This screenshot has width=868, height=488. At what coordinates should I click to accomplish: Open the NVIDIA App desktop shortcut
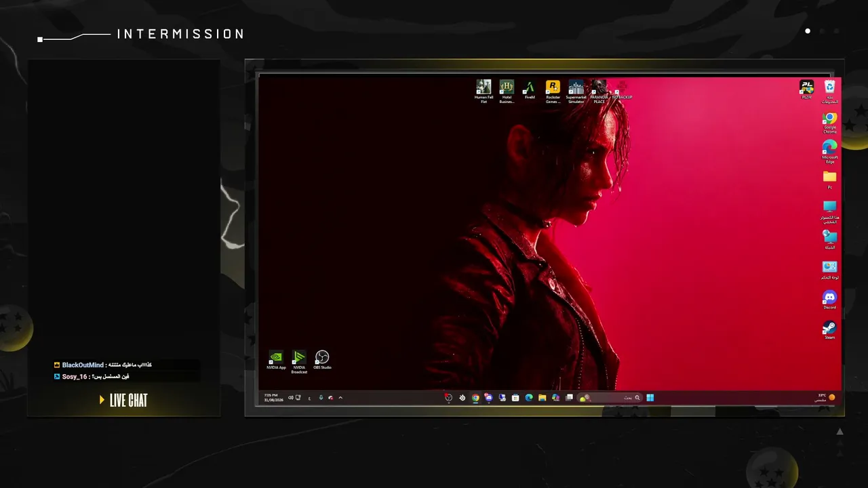tap(276, 360)
